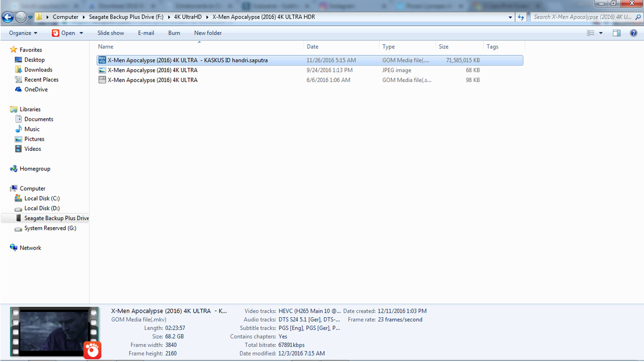Click the SRT subtitle file icon
The height and width of the screenshot is (362, 644).
click(102, 80)
